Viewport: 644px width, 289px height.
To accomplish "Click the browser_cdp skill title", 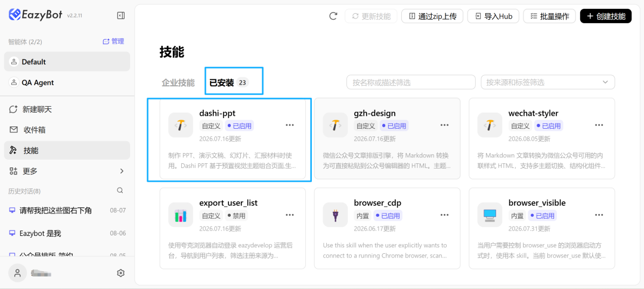I will click(377, 203).
